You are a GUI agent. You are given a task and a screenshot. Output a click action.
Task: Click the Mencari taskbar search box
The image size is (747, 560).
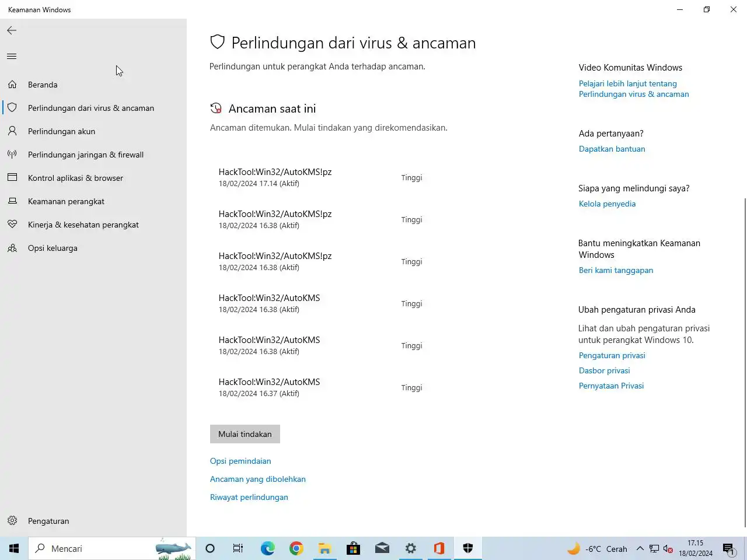pyautogui.click(x=112, y=548)
